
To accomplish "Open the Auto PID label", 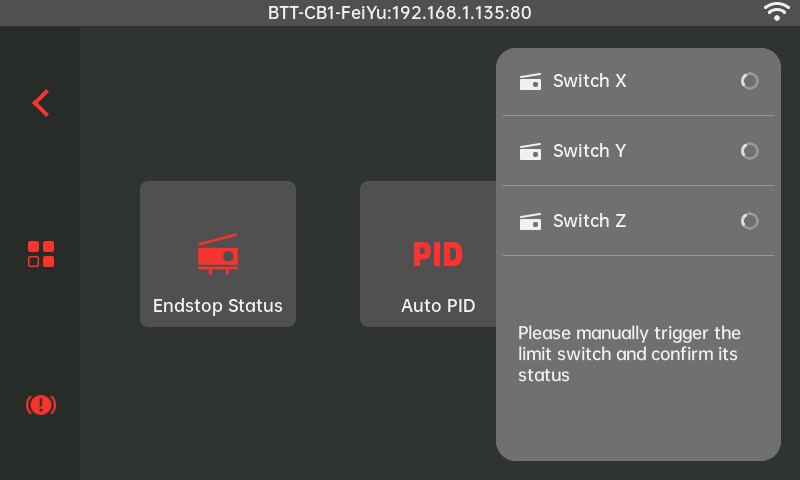I will point(438,306).
